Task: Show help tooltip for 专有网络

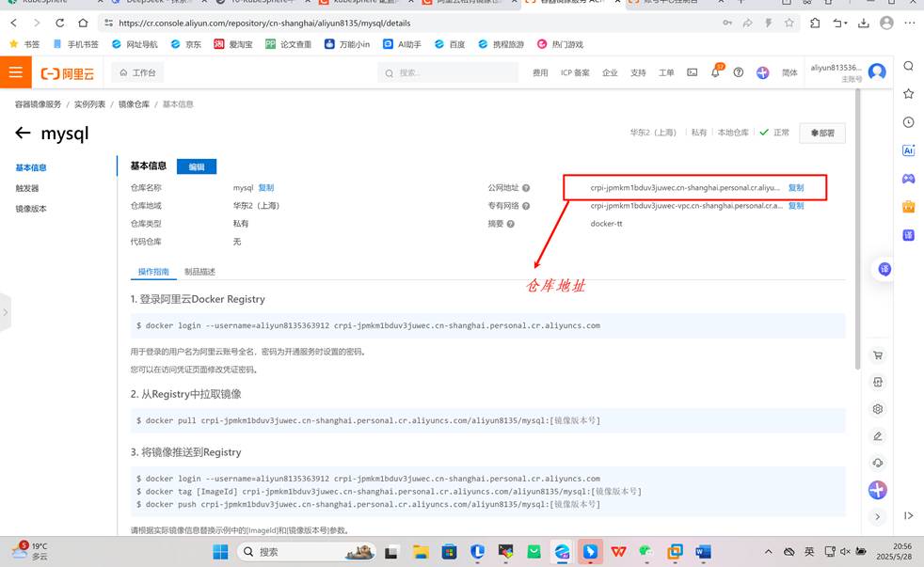Action: click(526, 206)
